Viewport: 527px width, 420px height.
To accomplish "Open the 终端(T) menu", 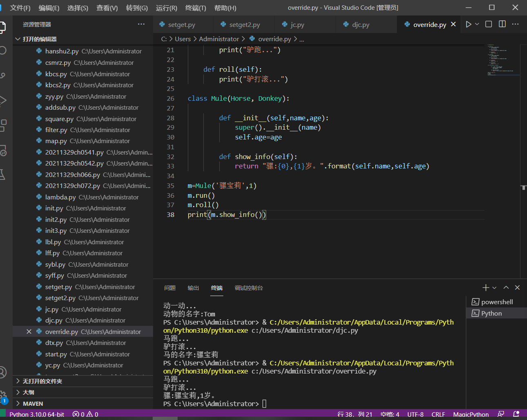I will [196, 8].
